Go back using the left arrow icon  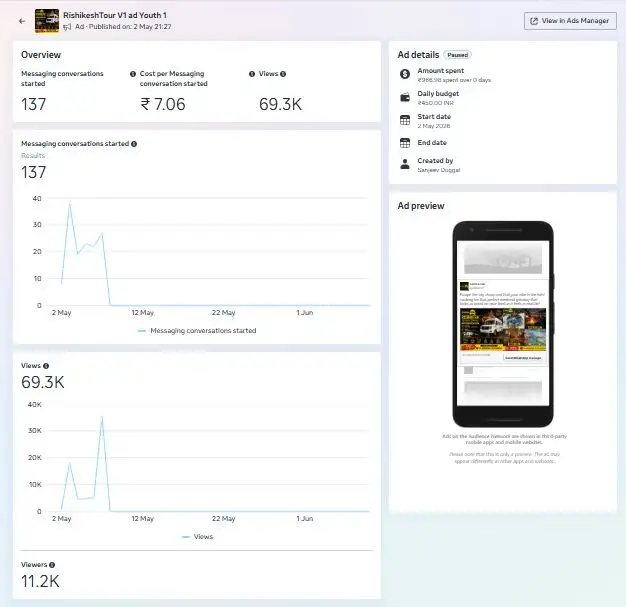coord(22,21)
